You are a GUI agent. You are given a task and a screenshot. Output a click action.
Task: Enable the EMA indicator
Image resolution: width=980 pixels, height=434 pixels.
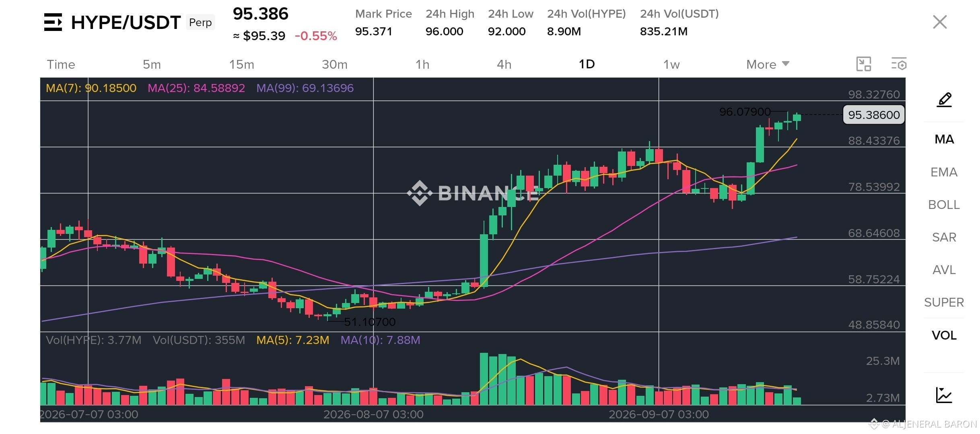(944, 172)
